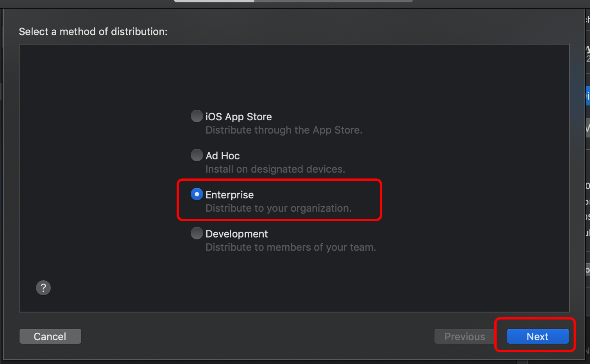Click 'Select a method of distribution:' heading
This screenshot has width=590, height=364.
point(93,32)
